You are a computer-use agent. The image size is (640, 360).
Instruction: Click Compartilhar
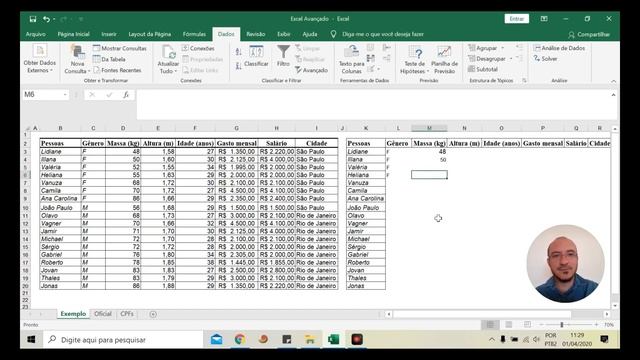pyautogui.click(x=589, y=35)
